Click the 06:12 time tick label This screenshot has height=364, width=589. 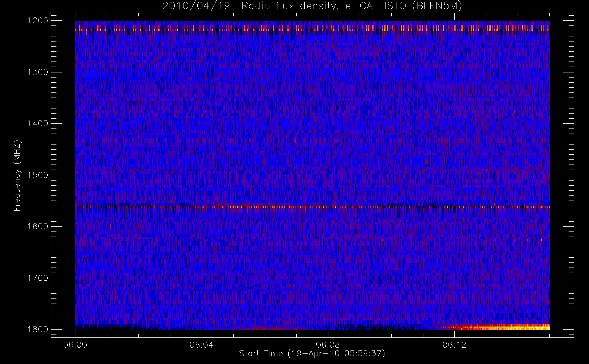(x=454, y=345)
